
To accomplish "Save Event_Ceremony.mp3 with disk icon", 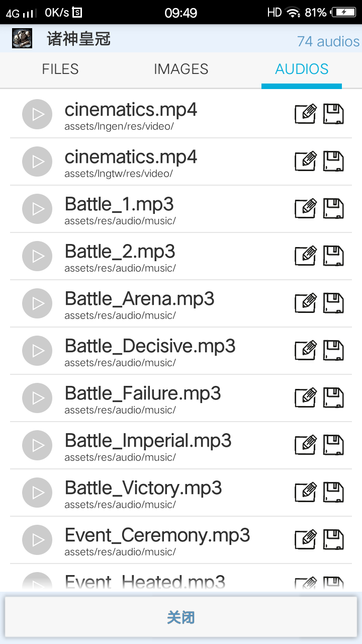I will [333, 540].
